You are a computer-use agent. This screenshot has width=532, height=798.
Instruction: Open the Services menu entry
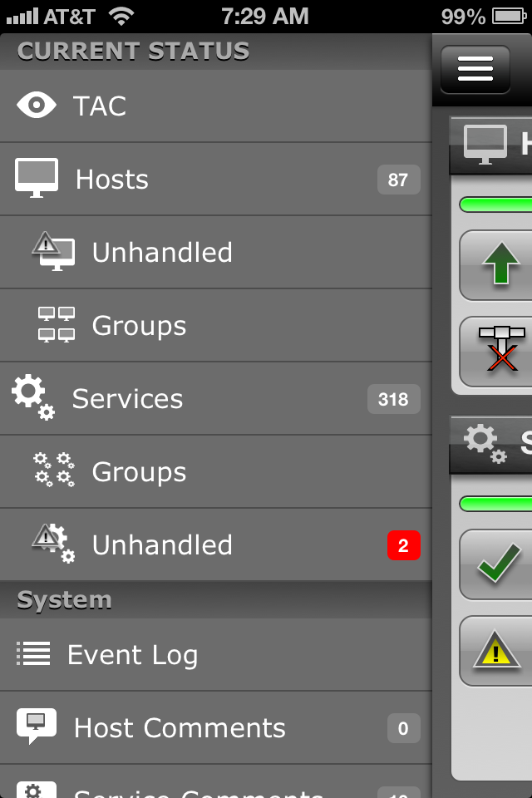pyautogui.click(x=216, y=398)
